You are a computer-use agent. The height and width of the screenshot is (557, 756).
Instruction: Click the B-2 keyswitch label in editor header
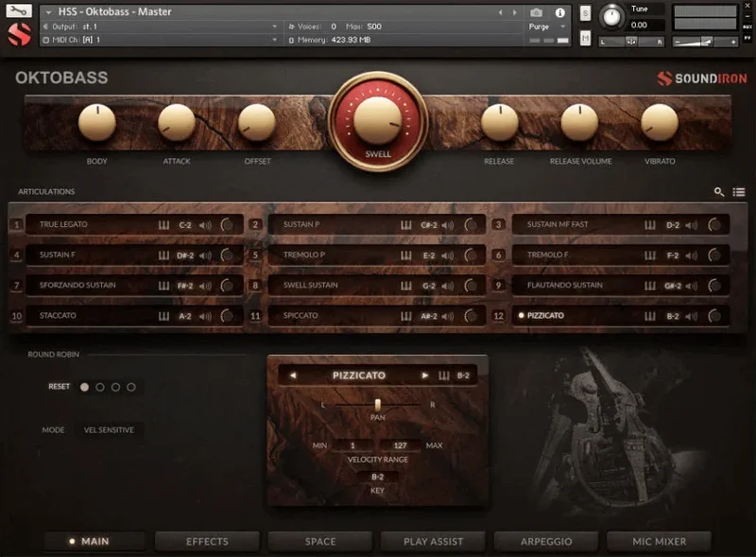coord(463,375)
